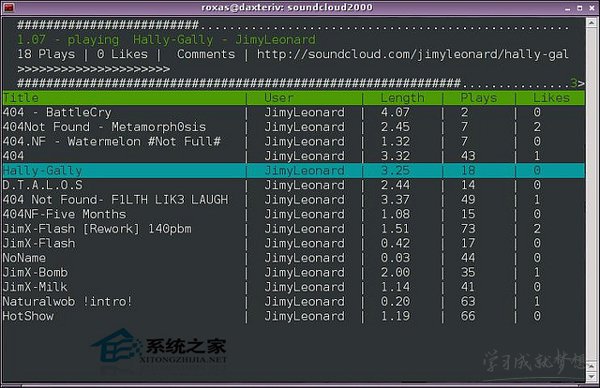Select track 'HotShow'
The width and height of the screenshot is (600, 388).
[293, 316]
